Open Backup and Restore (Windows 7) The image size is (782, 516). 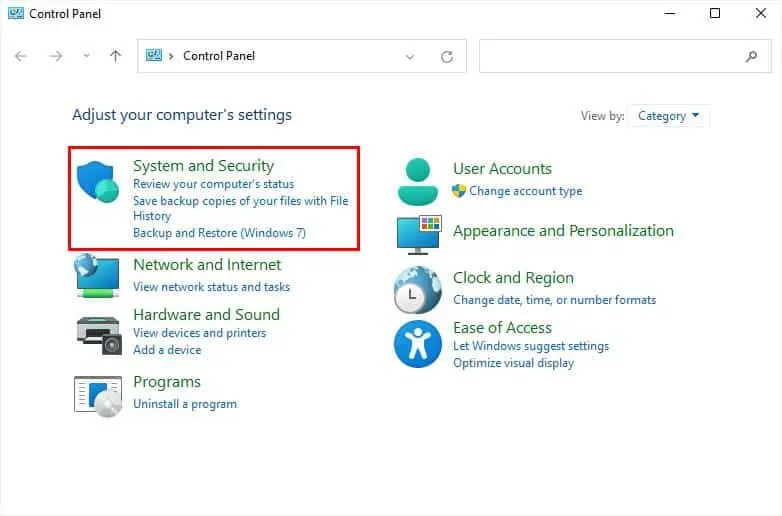click(219, 233)
